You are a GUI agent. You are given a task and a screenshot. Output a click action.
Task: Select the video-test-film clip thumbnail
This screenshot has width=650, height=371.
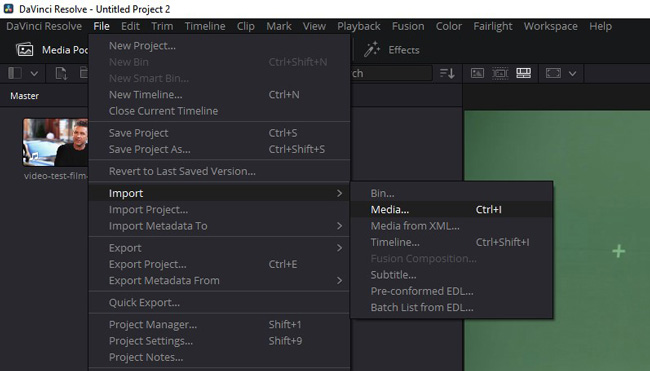[x=56, y=142]
